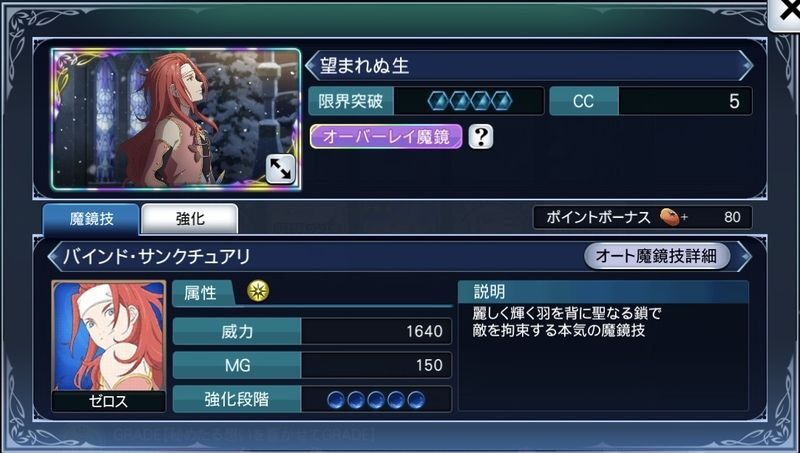800x453 pixels.
Task: Open the question mark help icon
Action: point(481,137)
